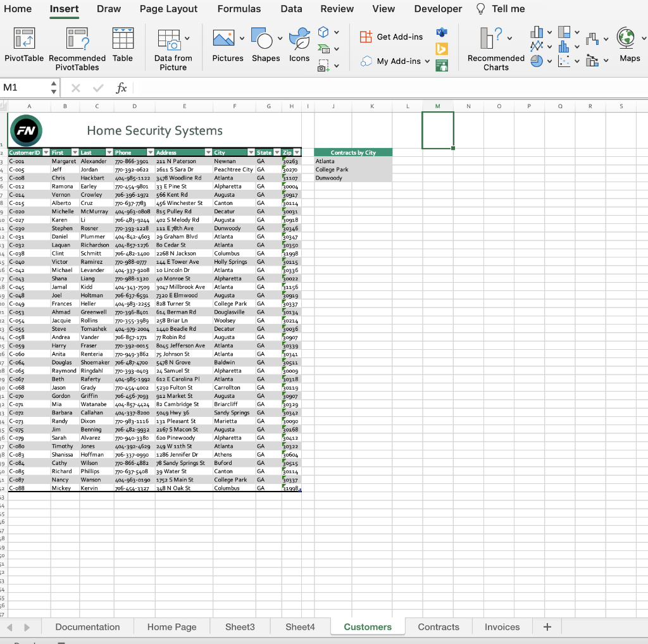Expand the Data from Picture dropdown arrow

coord(187,39)
